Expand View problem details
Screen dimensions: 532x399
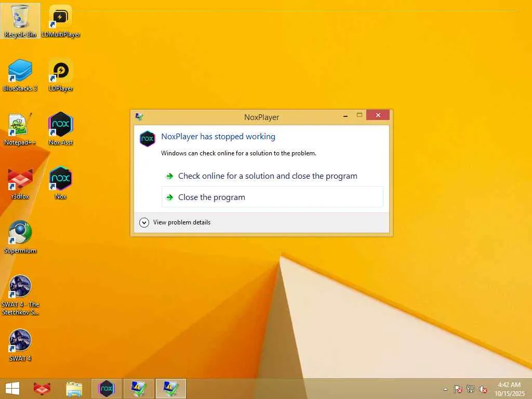(175, 222)
